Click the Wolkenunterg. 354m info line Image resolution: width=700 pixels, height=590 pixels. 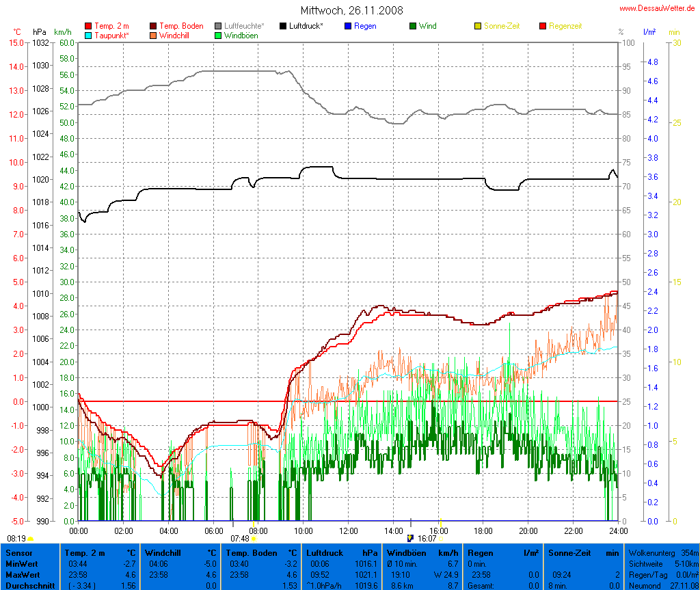pos(662,552)
